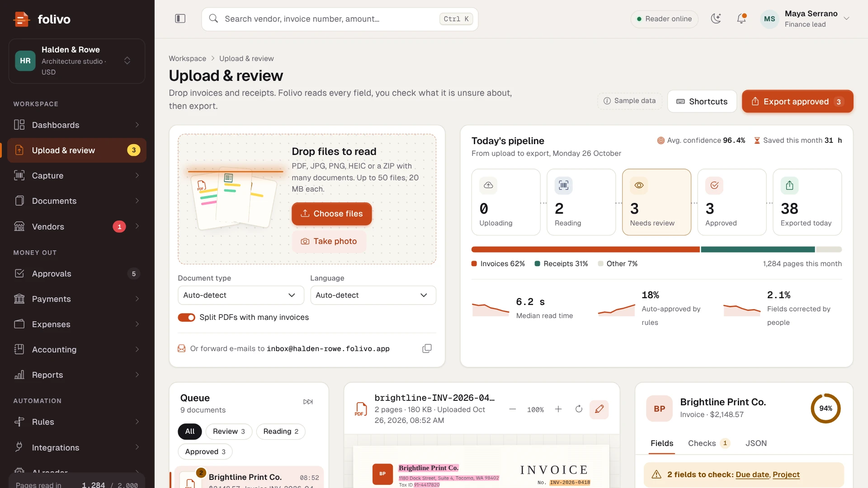The image size is (868, 488).
Task: Open Maya Serrano user menu
Action: 806,19
